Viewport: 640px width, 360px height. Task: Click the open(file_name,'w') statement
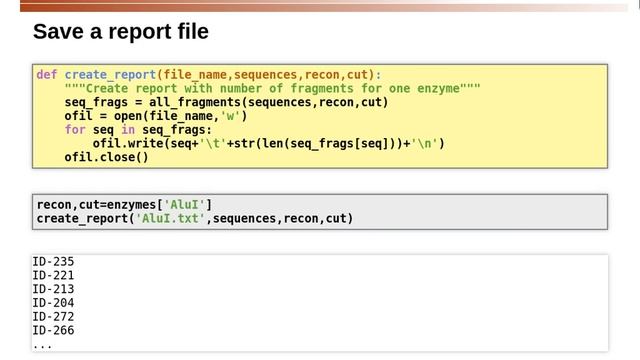pos(180,116)
